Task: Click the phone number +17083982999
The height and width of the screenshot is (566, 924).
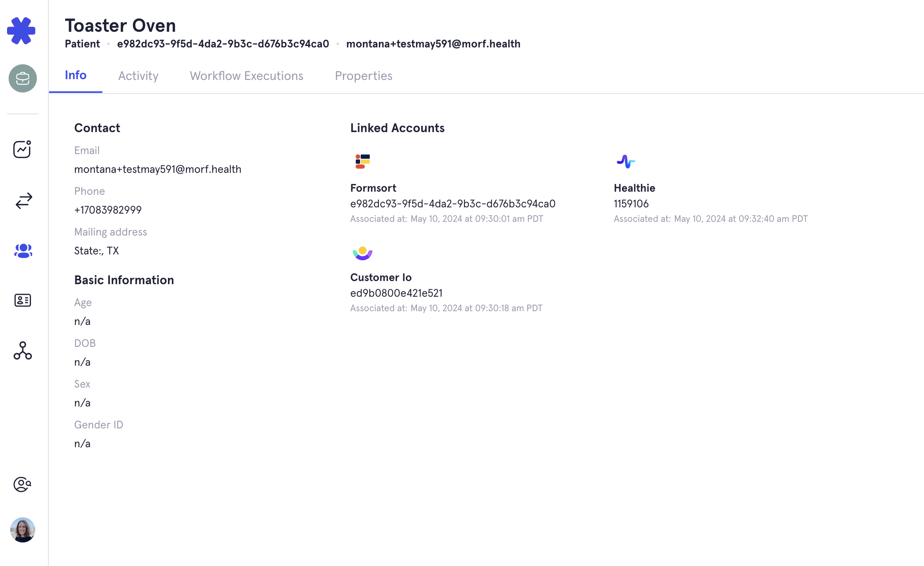Action: tap(108, 210)
